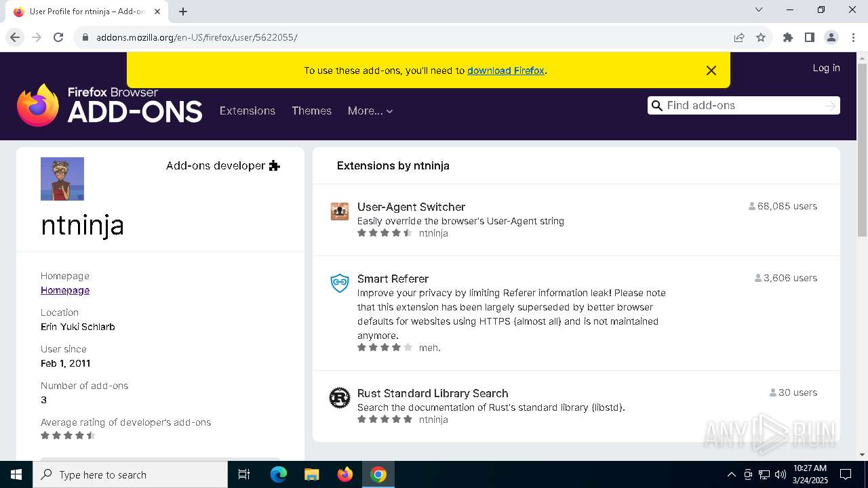Expand the More… navigation menu
This screenshot has width=868, height=488.
point(370,110)
